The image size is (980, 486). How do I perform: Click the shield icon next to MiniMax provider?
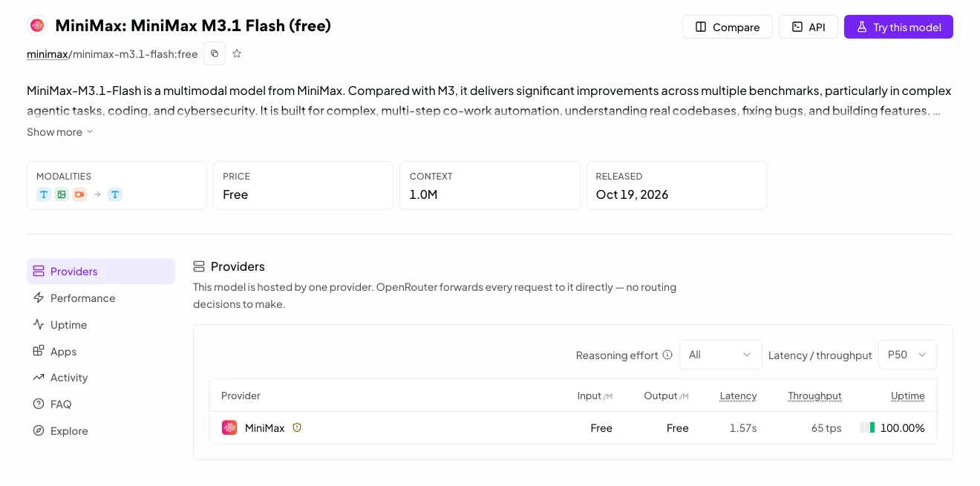coord(297,427)
